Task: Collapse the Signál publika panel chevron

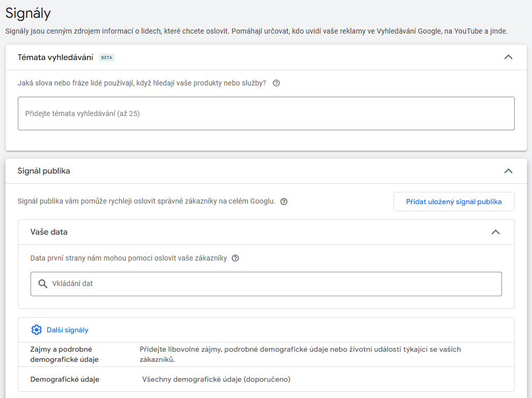Action: tap(508, 171)
